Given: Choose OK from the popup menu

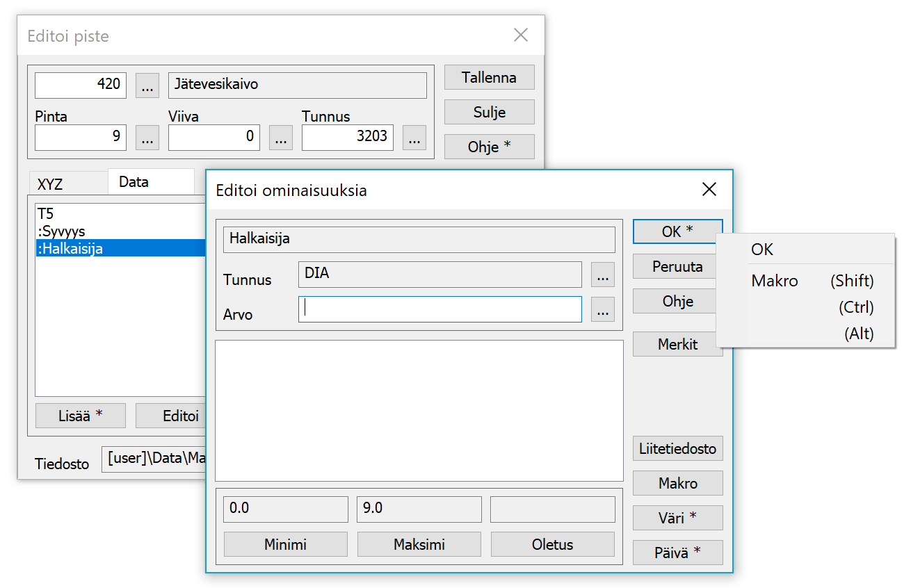Looking at the screenshot, I should coord(762,250).
